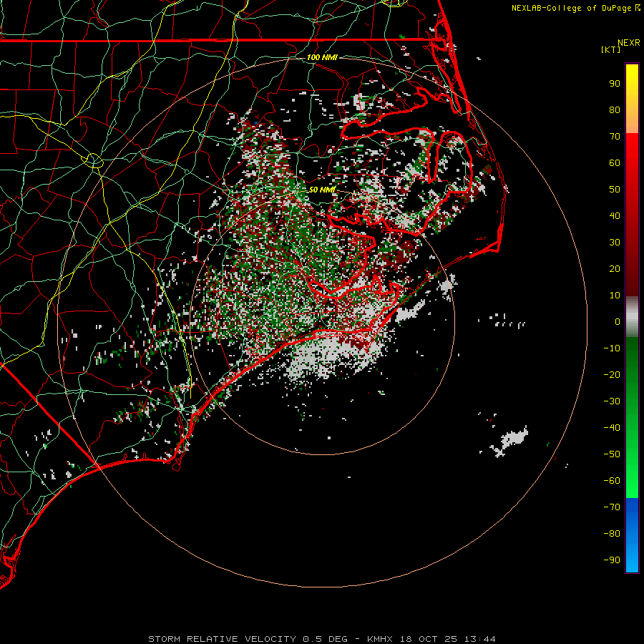The width and height of the screenshot is (644, 644).
Task: Click the 10 knot scale label
Action: pyautogui.click(x=615, y=296)
